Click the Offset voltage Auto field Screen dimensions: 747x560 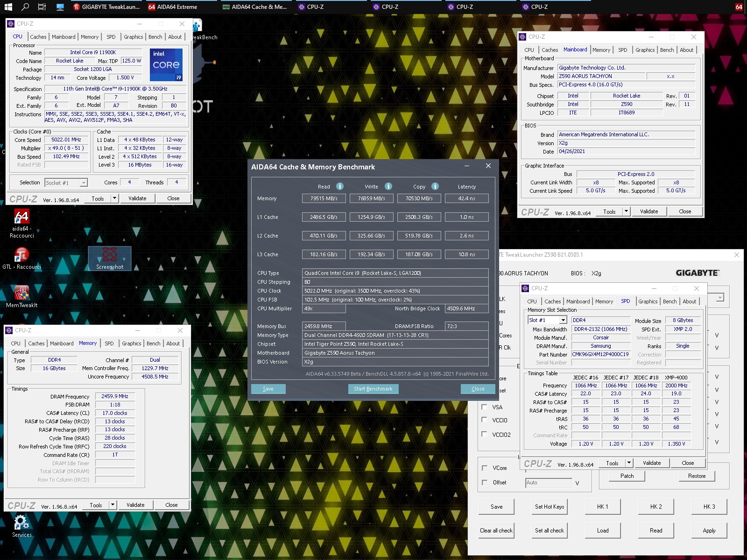(549, 483)
